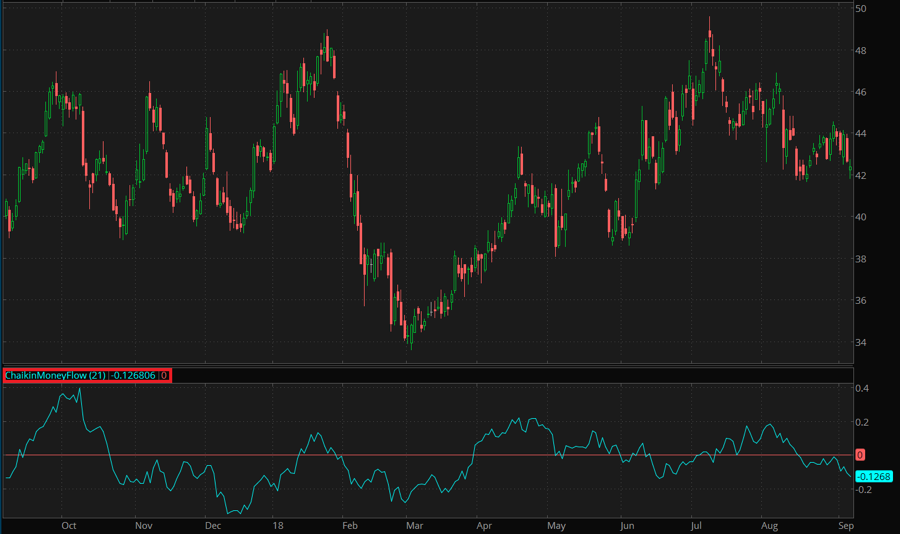This screenshot has height=534, width=900.
Task: Click the Apr label on time axis
Action: pos(484,524)
